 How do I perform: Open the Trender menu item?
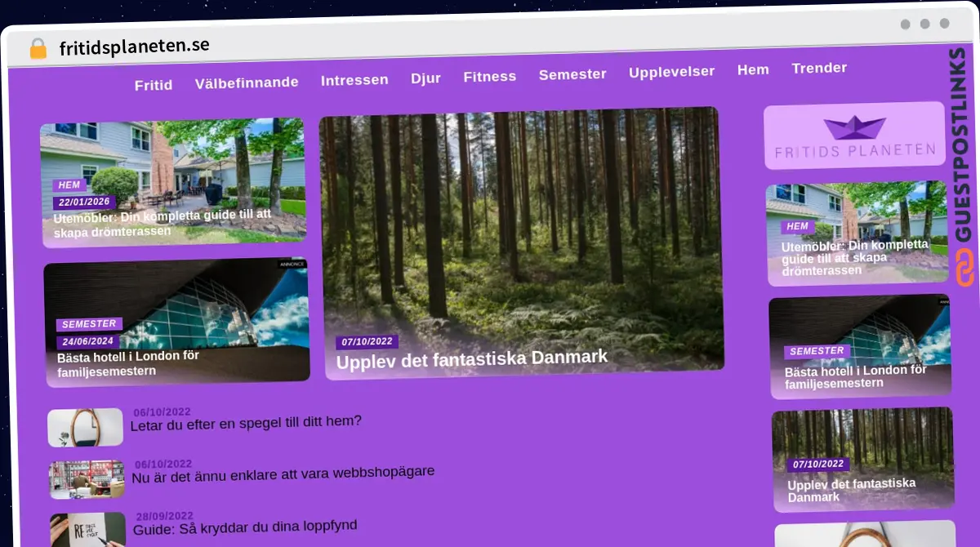819,69
